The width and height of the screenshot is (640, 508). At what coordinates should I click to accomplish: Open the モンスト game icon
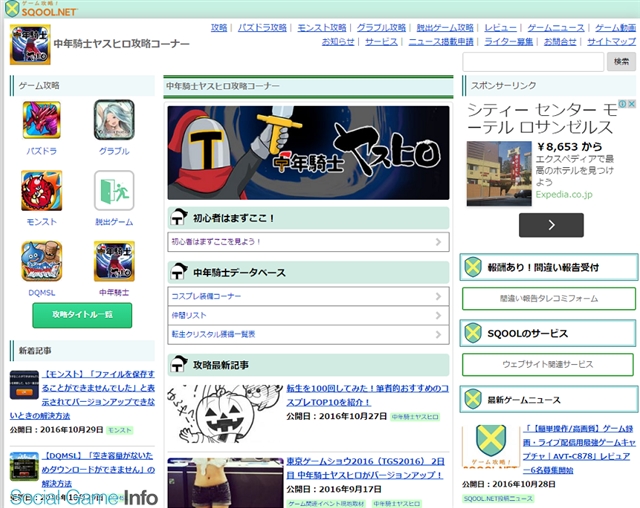pos(42,191)
